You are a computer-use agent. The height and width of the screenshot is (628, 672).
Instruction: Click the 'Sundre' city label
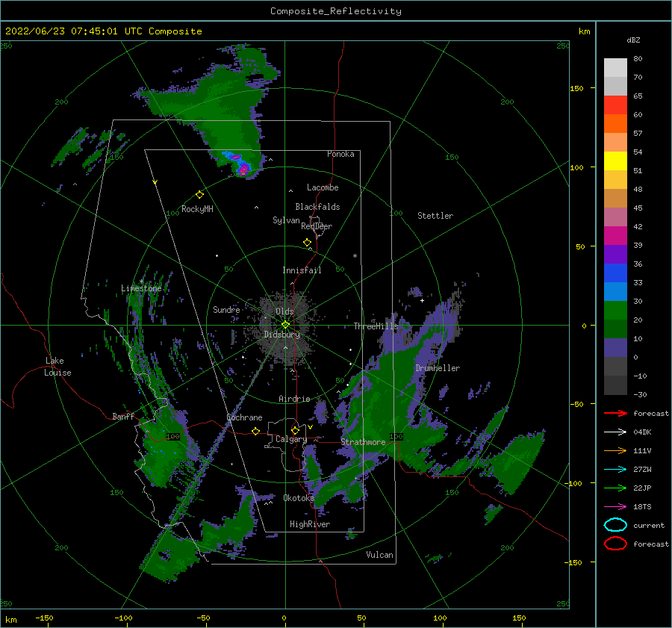(x=226, y=309)
